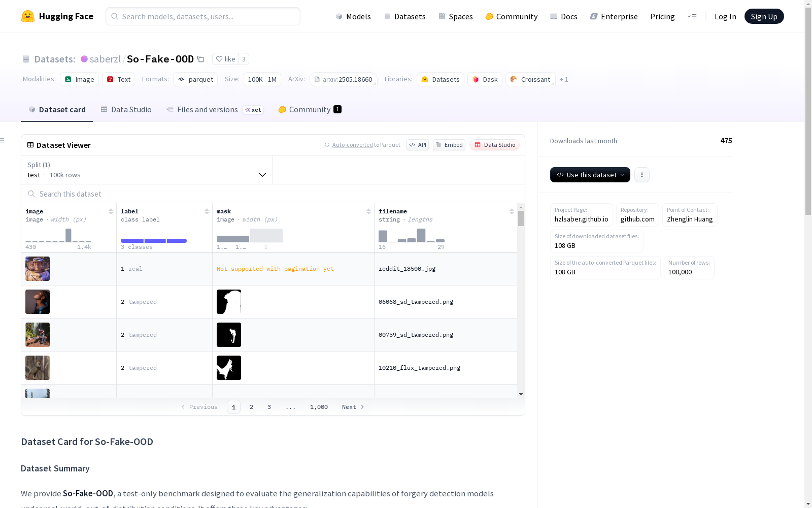812x508 pixels.
Task: Click the Hugging Face logo icon
Action: (x=28, y=16)
